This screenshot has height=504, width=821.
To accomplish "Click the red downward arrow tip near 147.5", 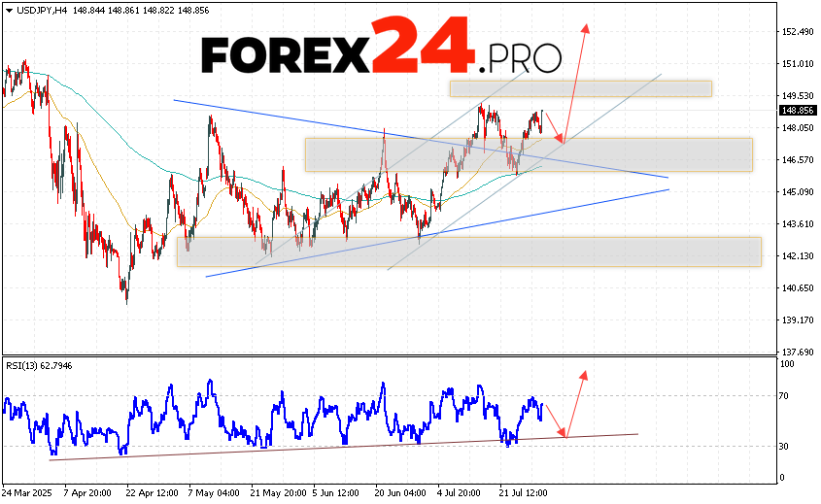I will pyautogui.click(x=561, y=139).
